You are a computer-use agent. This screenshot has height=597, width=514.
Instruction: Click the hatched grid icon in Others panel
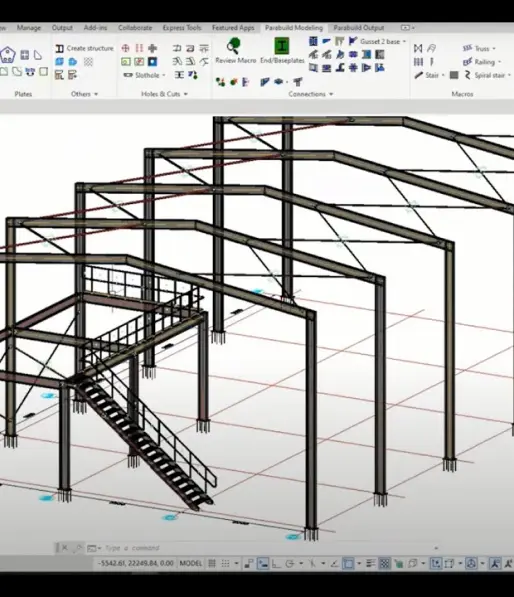pyautogui.click(x=88, y=62)
